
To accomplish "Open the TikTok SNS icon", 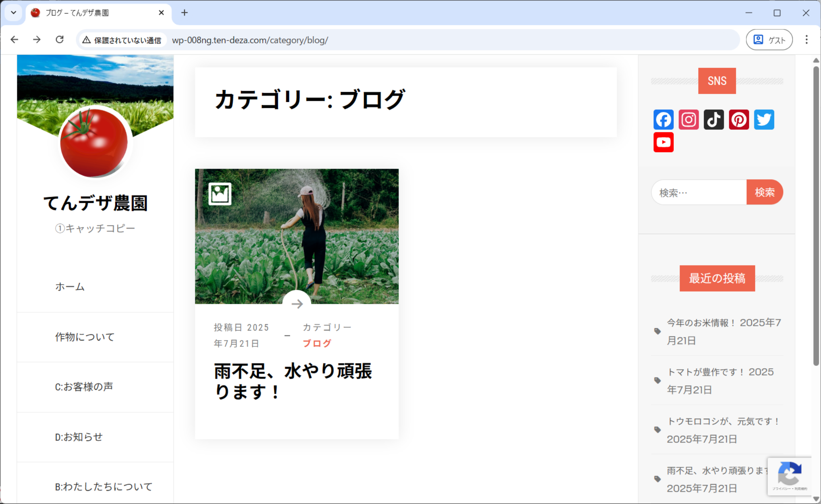I will click(x=713, y=119).
